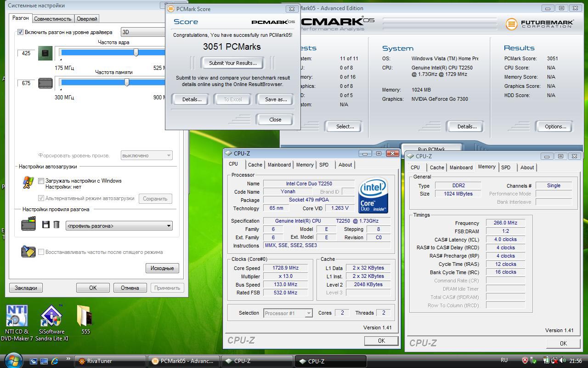588x368 pixels.
Task: Expand hidden quick launch icons chevron
Action: pos(68,359)
